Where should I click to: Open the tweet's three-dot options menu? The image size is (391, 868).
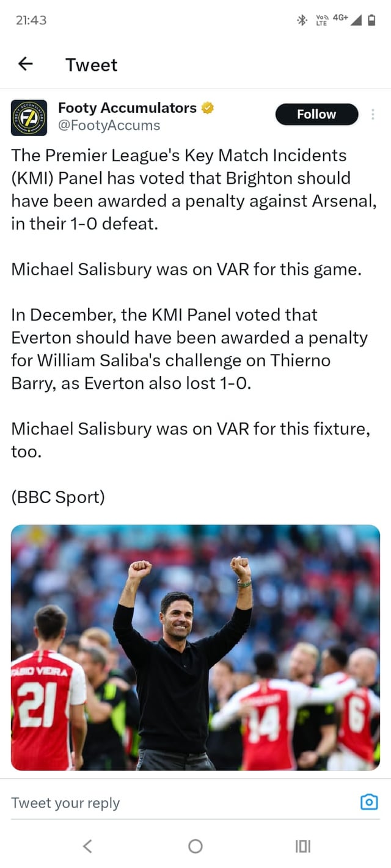pos(373,115)
